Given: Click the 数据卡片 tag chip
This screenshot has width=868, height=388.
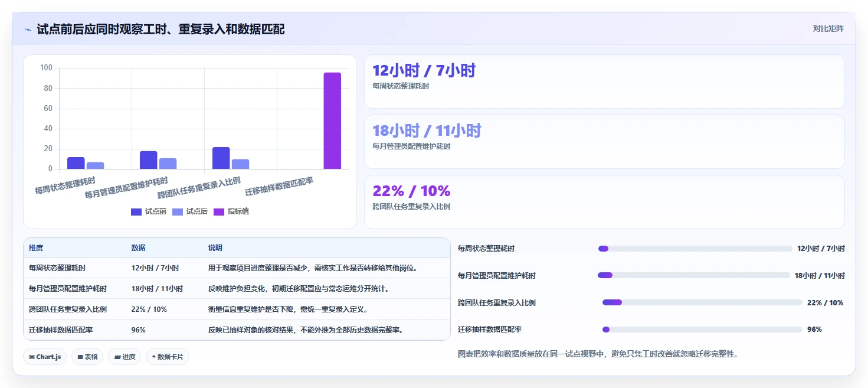Looking at the screenshot, I should tap(168, 357).
